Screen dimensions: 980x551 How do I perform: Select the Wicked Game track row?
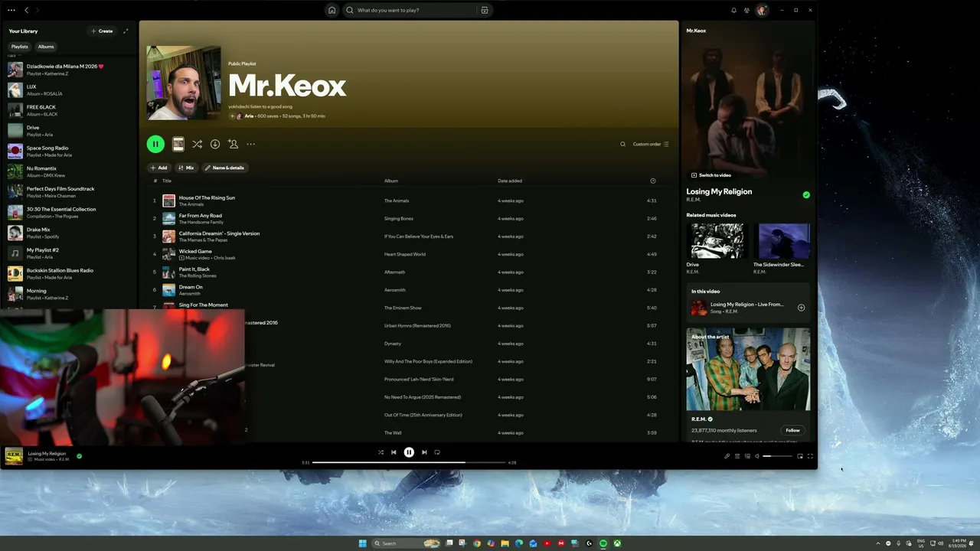(x=410, y=254)
